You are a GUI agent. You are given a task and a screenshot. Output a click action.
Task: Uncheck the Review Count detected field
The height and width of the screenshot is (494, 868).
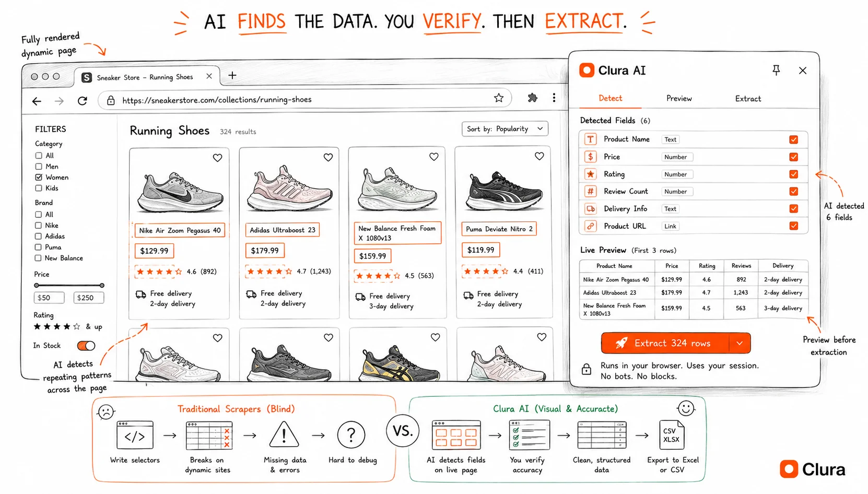793,191
